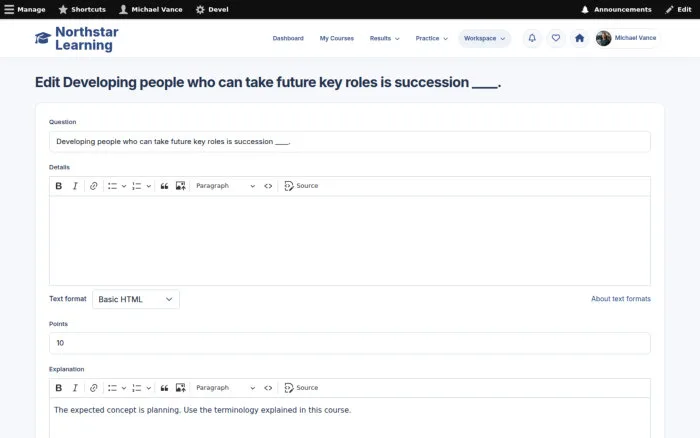700x438 pixels.
Task: Click Block quote icon in Details editor
Action: click(x=164, y=186)
